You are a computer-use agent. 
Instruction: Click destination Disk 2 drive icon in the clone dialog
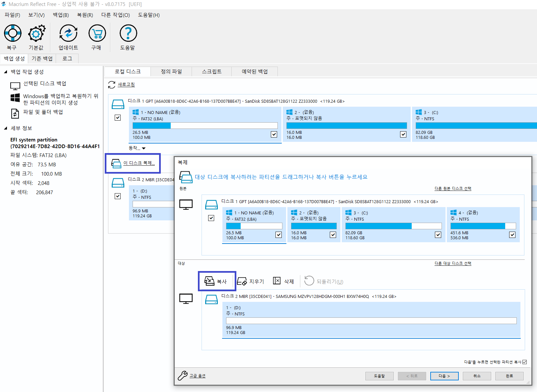tap(211, 300)
